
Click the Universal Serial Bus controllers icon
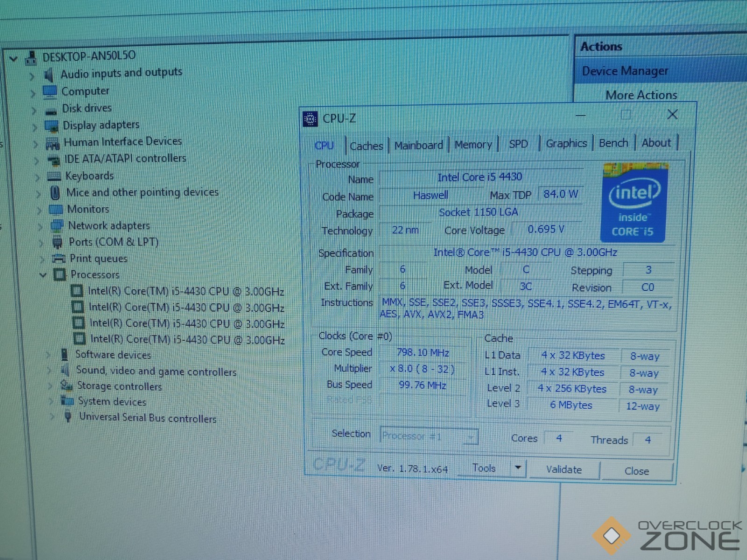(x=68, y=416)
